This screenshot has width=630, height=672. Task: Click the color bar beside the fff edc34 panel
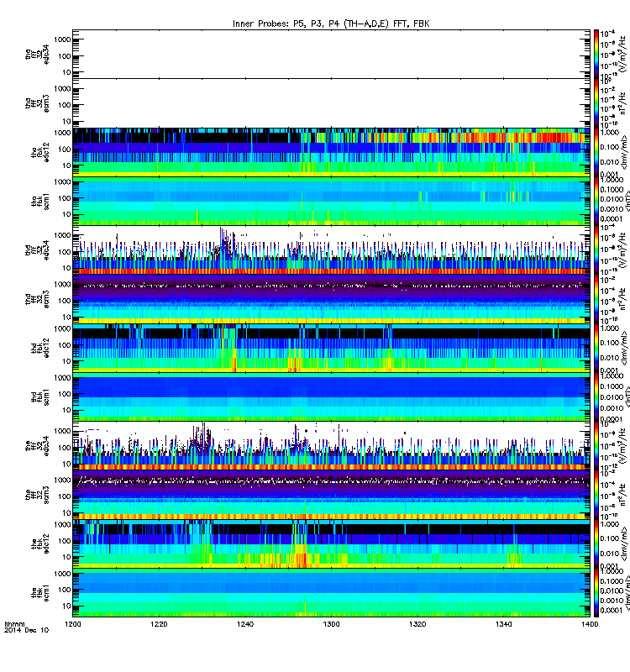[596, 446]
